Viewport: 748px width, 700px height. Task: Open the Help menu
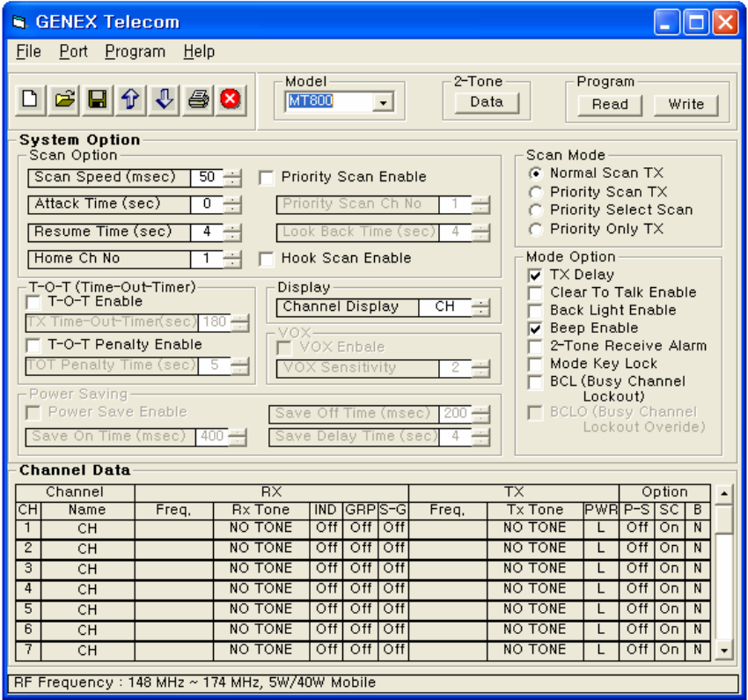(199, 52)
